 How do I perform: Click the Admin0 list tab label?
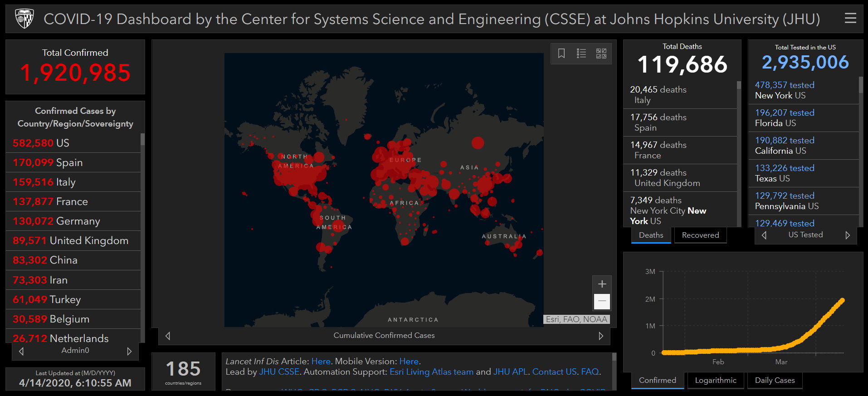75,350
